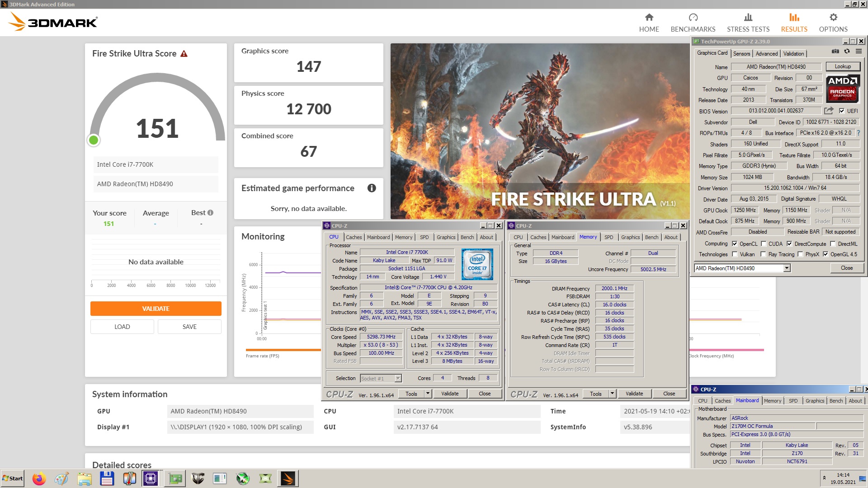The width and height of the screenshot is (868, 488).
Task: Open File Explorer from the taskbar
Action: click(x=85, y=478)
